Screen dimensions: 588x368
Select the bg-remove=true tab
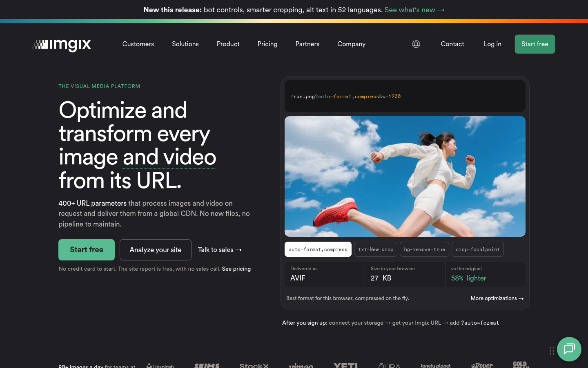[x=425, y=249]
